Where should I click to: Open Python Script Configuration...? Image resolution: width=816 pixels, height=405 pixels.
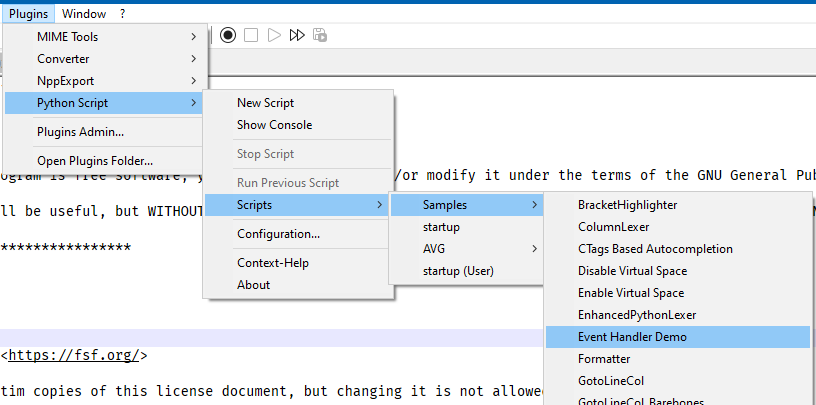[298, 234]
